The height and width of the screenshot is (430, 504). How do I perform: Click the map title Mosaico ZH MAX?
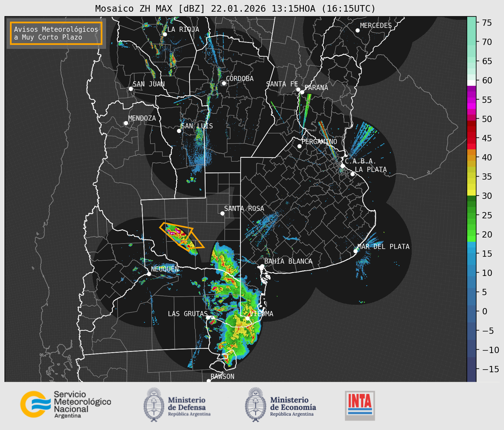(235, 8)
